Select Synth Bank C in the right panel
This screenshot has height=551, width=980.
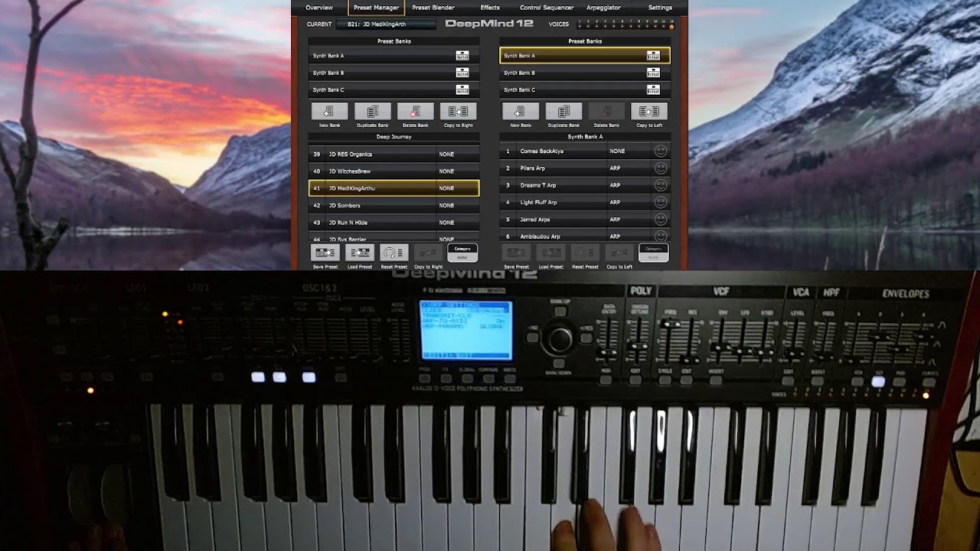pyautogui.click(x=585, y=90)
